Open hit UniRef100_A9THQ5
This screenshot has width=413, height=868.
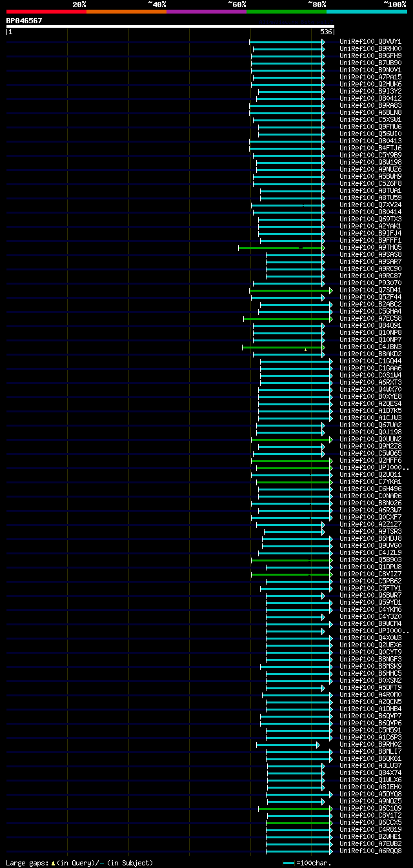tap(370, 247)
